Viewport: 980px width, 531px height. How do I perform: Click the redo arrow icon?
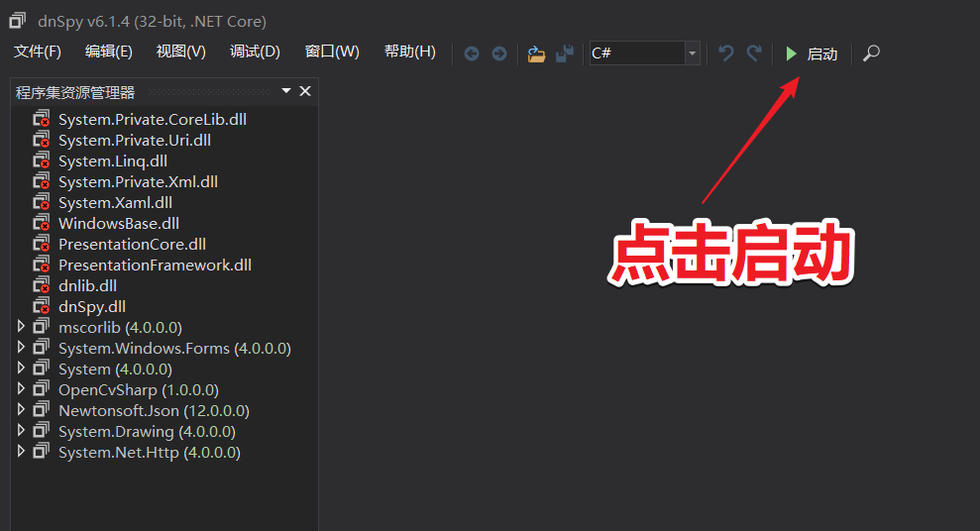click(x=754, y=53)
